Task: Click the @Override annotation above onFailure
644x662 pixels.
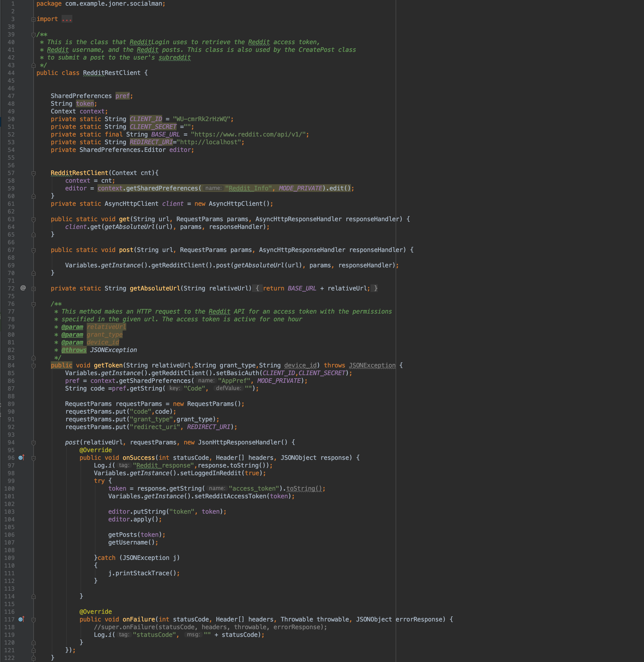Action: coord(96,612)
